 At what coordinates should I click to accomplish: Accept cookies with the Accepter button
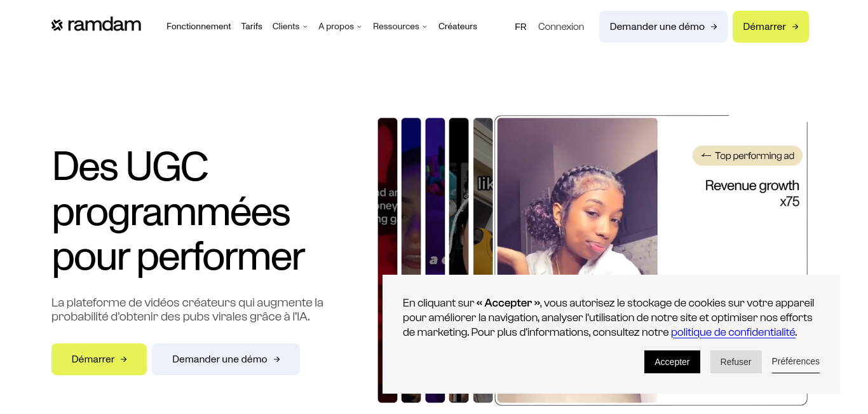(672, 362)
